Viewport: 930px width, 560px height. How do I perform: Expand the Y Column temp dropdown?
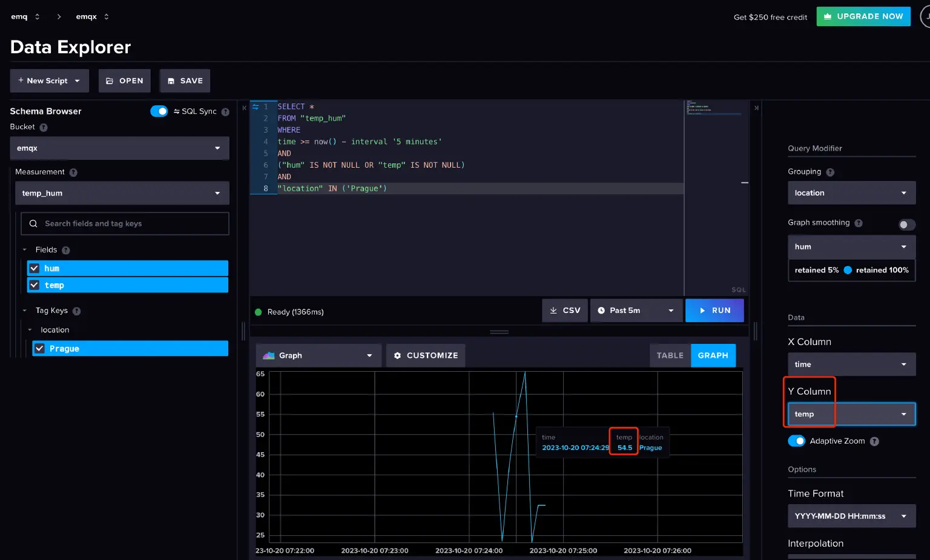(x=851, y=414)
